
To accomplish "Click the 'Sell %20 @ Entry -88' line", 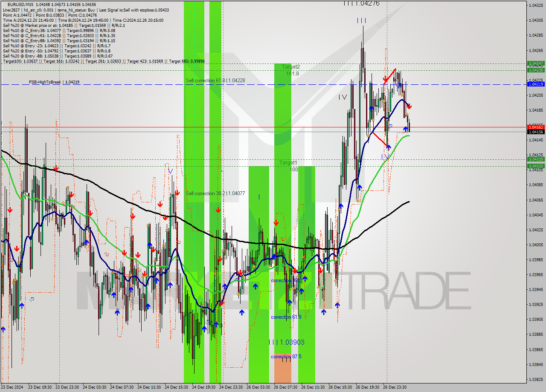I will coord(58,56).
